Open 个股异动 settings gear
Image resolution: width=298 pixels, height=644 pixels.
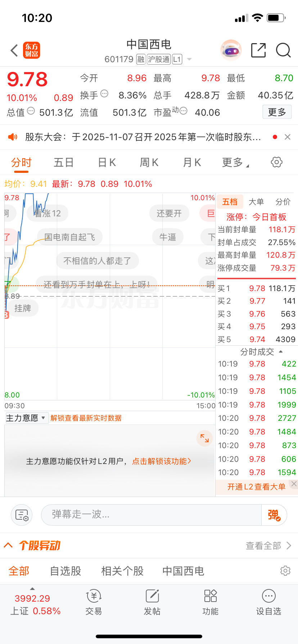[285, 571]
